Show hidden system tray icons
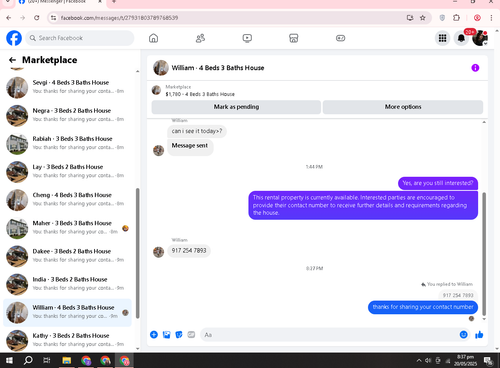This screenshot has height=368, width=500. click(419, 360)
